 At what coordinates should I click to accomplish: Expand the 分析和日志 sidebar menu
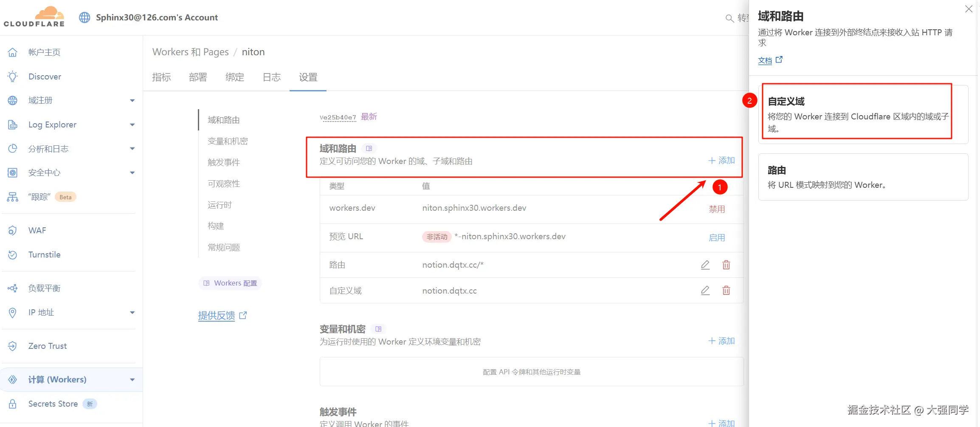click(x=132, y=149)
